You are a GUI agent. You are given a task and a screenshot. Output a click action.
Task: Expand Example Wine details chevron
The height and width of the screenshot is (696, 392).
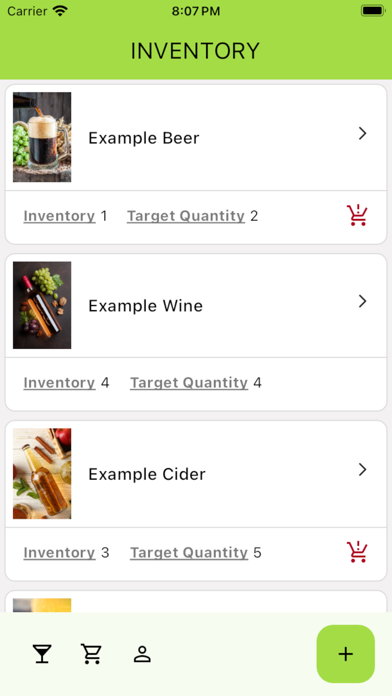coord(363,301)
